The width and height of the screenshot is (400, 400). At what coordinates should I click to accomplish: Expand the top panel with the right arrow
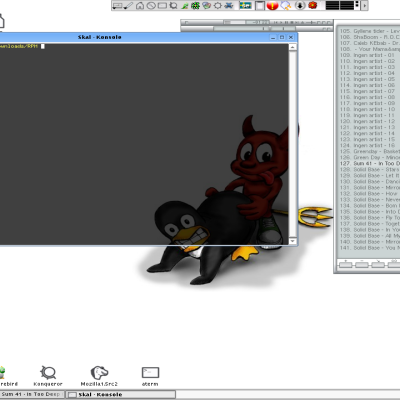(364, 6)
